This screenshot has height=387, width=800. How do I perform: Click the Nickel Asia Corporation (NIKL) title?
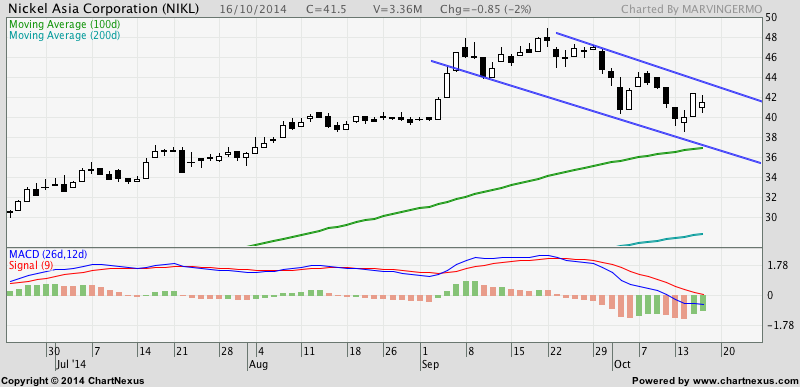click(103, 9)
